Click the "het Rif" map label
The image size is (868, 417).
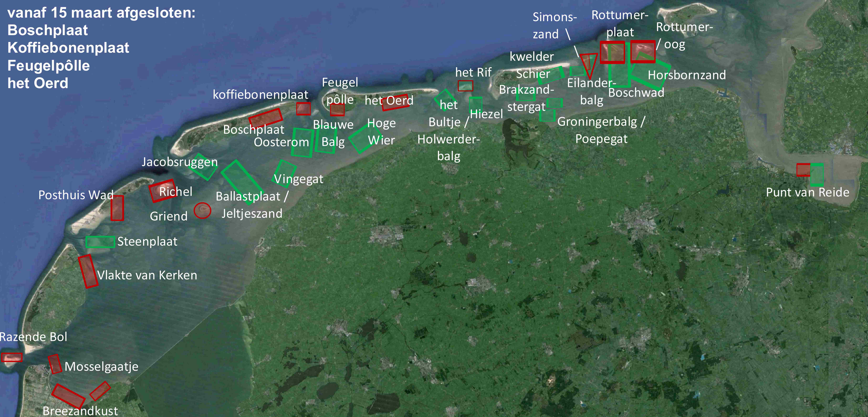point(473,72)
